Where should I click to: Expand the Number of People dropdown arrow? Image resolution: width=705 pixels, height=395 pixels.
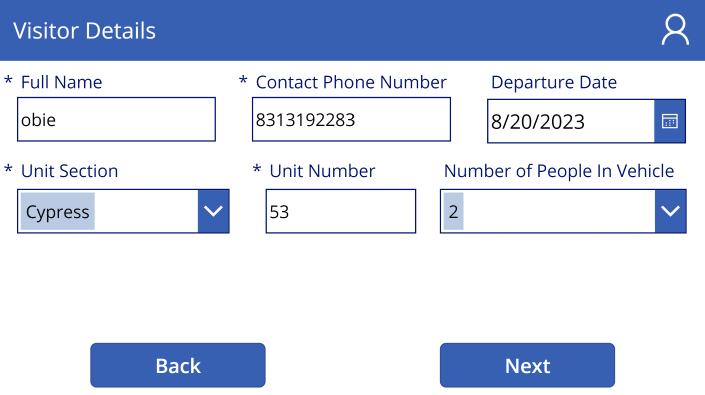click(670, 211)
